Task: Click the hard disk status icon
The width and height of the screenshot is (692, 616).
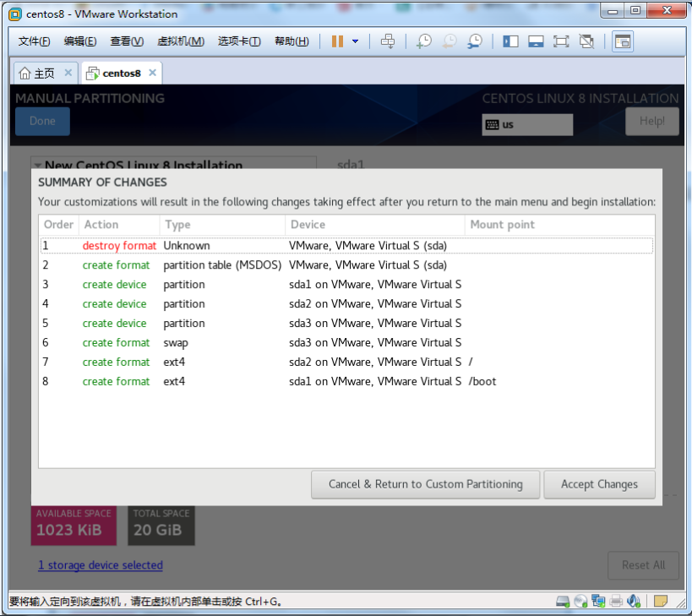Action: (563, 602)
